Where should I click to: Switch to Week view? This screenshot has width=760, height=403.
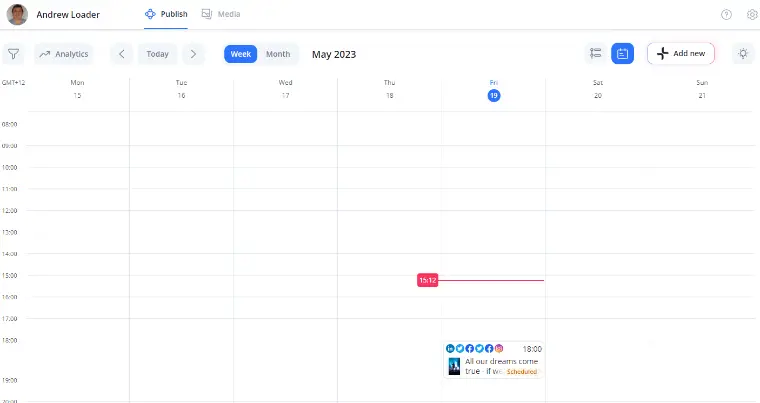pos(241,54)
